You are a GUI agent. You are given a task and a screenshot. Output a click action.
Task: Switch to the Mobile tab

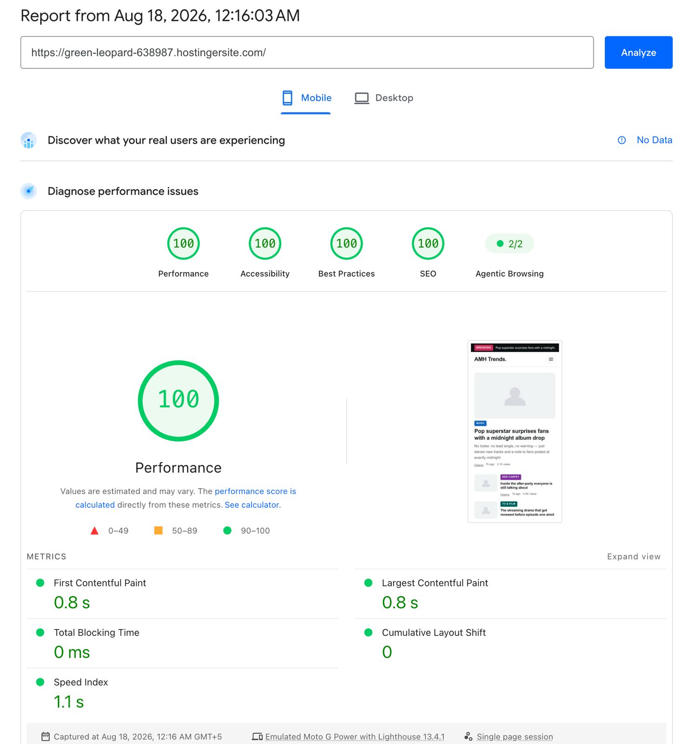306,98
